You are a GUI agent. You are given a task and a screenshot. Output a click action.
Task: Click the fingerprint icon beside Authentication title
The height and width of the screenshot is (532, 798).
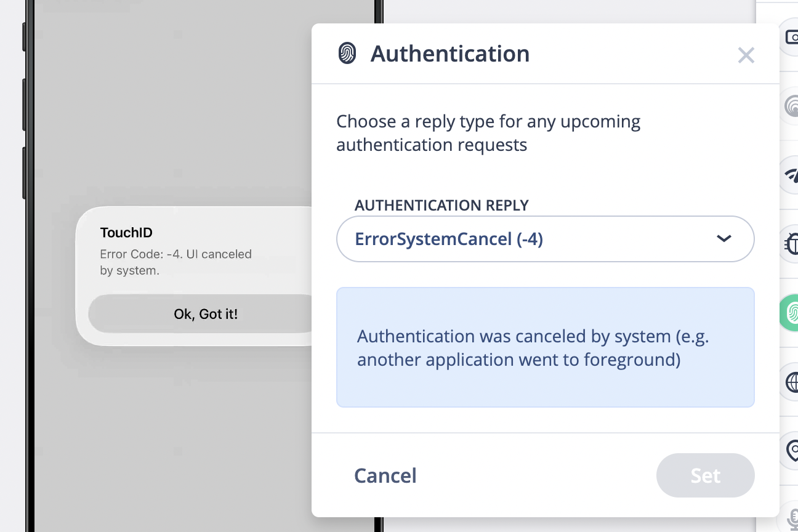coord(347,54)
